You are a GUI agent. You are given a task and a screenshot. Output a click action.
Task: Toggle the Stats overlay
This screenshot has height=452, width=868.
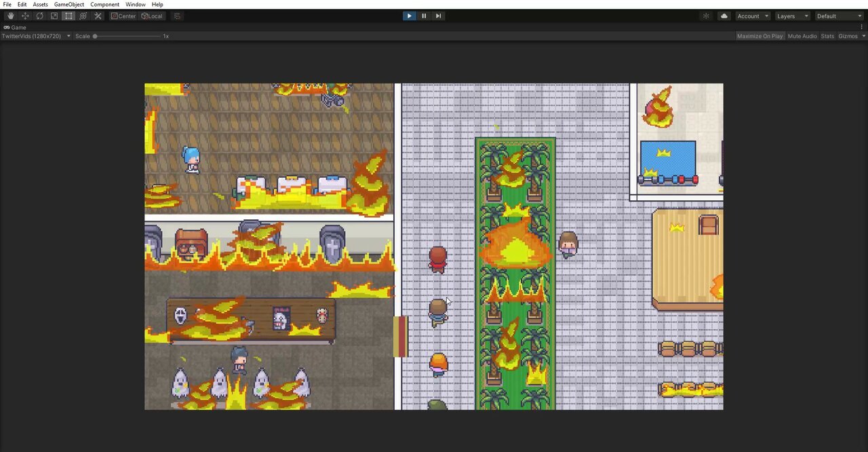[x=827, y=36]
